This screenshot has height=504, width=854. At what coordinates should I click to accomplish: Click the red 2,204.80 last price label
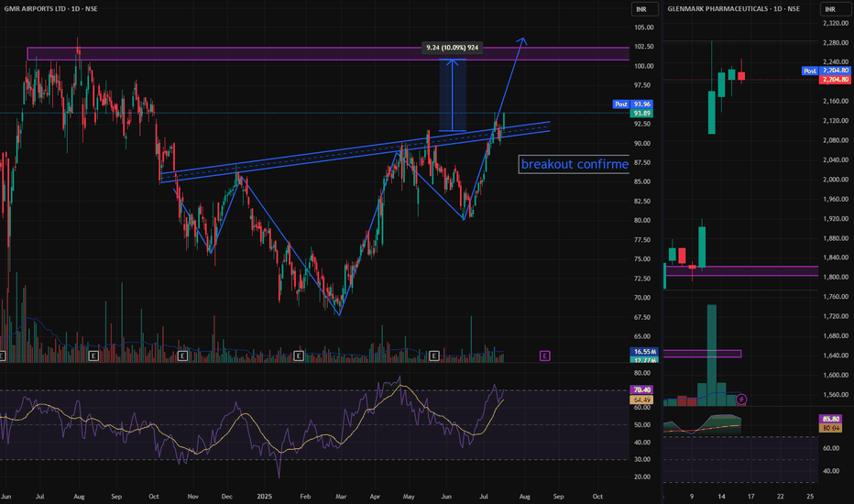coord(835,80)
